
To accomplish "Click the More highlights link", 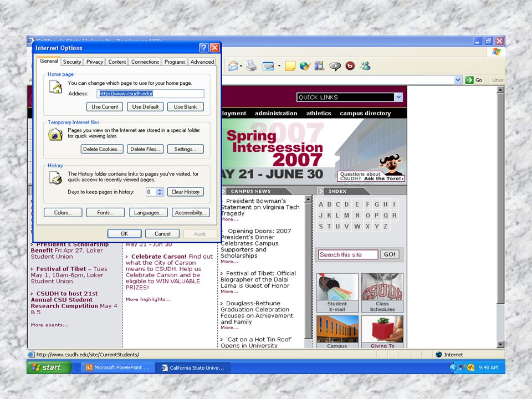I will click(x=148, y=299).
